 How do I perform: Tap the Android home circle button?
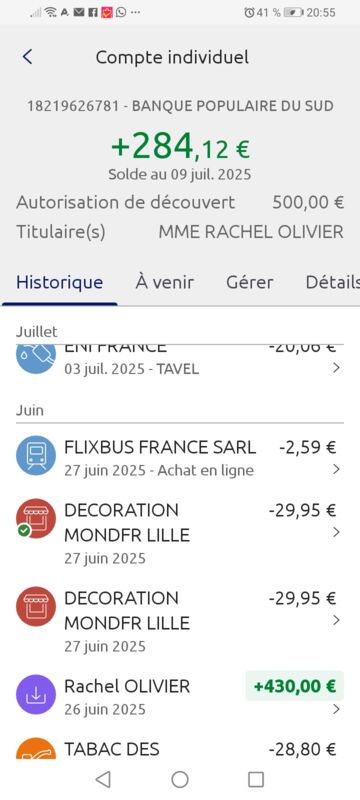pos(179,779)
